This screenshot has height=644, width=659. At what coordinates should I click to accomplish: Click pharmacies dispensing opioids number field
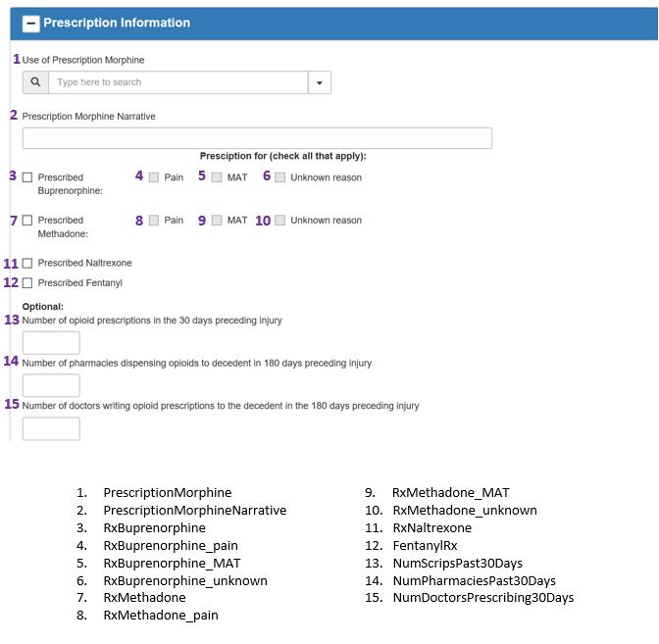click(51, 385)
